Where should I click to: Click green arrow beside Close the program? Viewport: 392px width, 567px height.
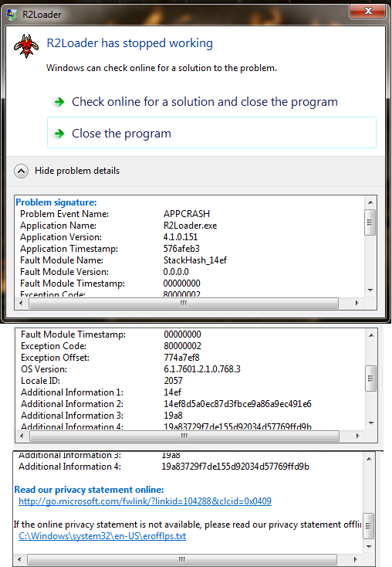coord(59,134)
